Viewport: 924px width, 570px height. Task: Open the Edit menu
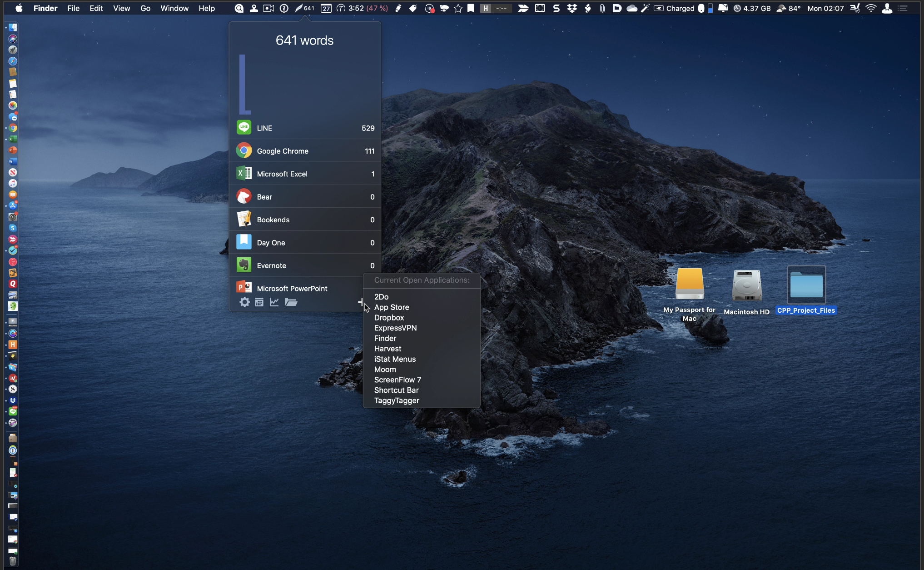pyautogui.click(x=96, y=8)
